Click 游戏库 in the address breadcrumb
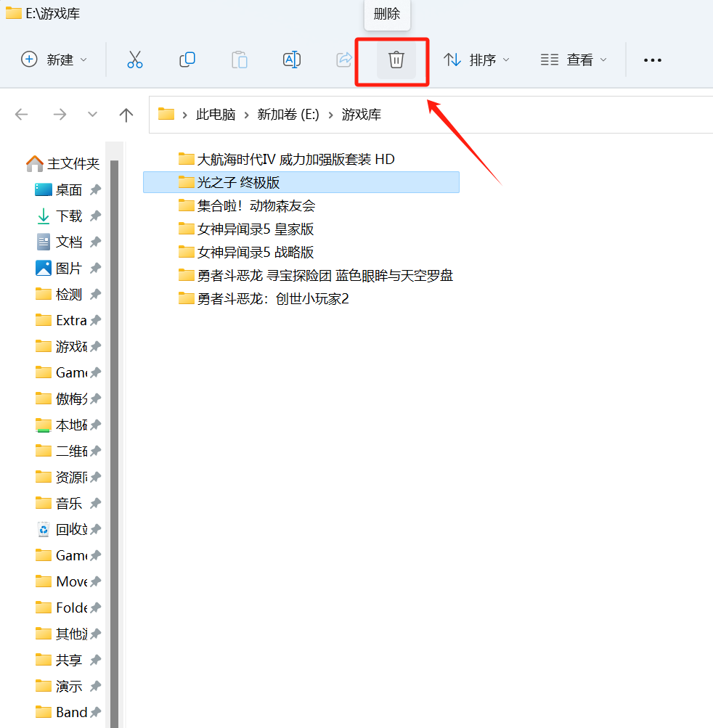This screenshot has width=713, height=728. pyautogui.click(x=362, y=114)
